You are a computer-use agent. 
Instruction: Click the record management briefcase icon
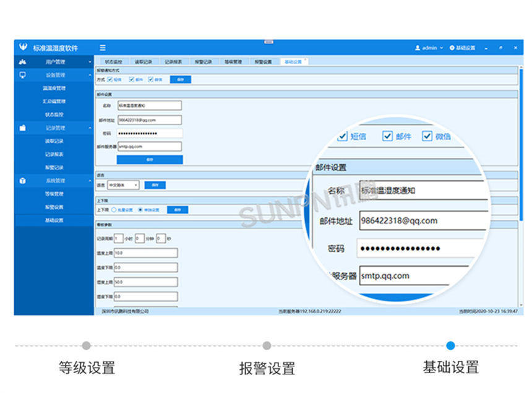point(22,127)
